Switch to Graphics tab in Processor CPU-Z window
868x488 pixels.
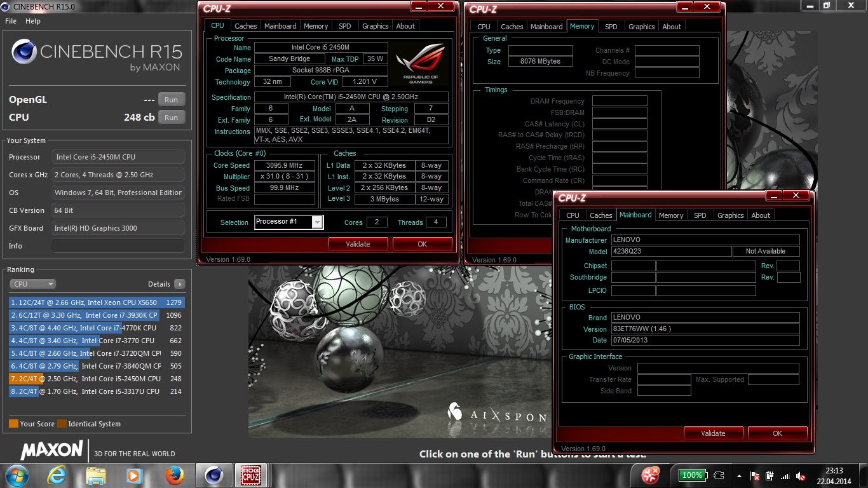click(375, 26)
